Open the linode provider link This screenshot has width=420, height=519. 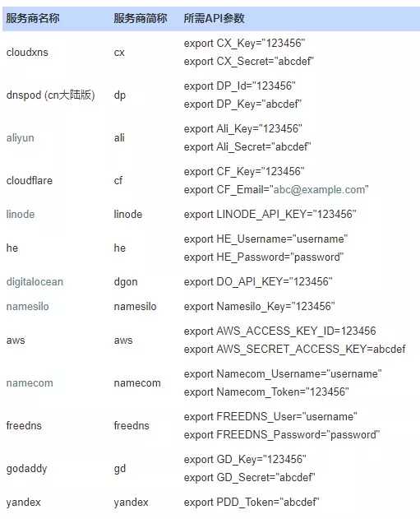[x=21, y=214]
